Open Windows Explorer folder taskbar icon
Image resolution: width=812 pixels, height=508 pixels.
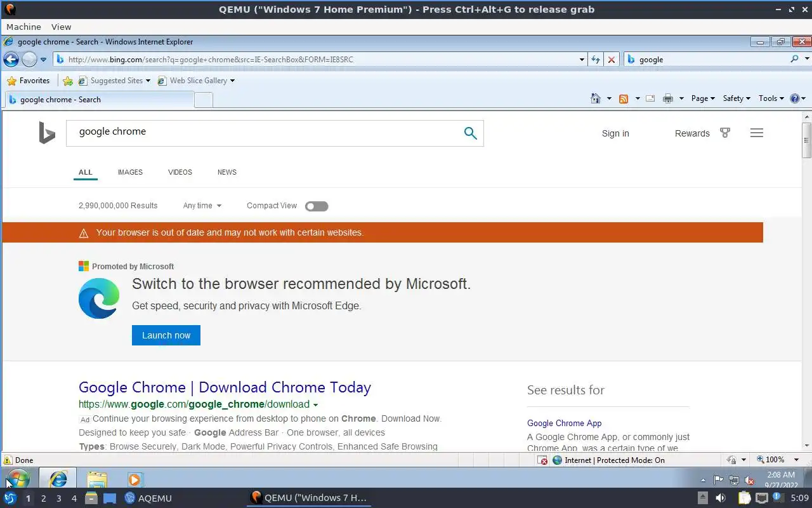click(x=97, y=478)
